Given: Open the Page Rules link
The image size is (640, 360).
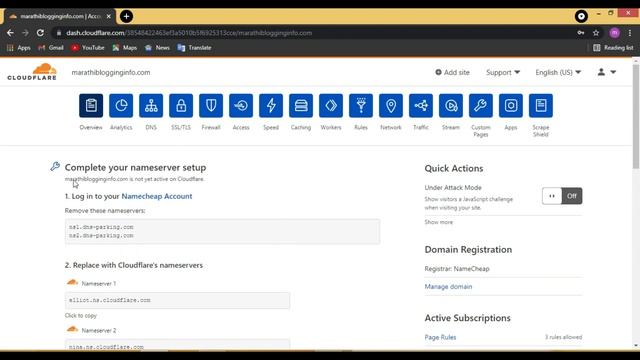Looking at the screenshot, I should (440, 337).
